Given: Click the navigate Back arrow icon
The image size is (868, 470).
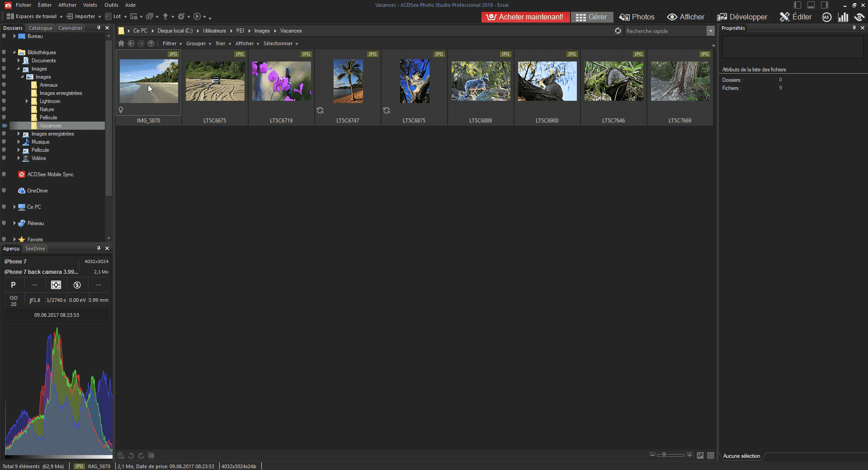Looking at the screenshot, I should tap(131, 43).
